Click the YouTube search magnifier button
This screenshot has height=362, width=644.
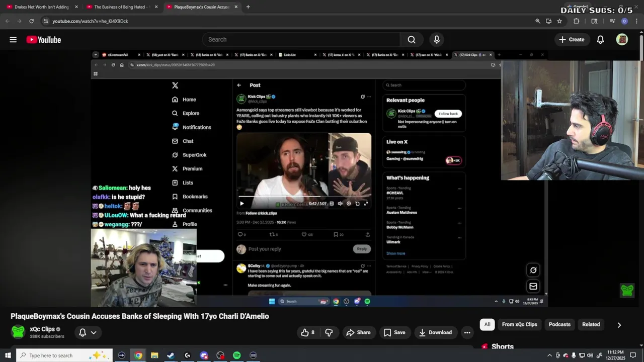(x=412, y=40)
